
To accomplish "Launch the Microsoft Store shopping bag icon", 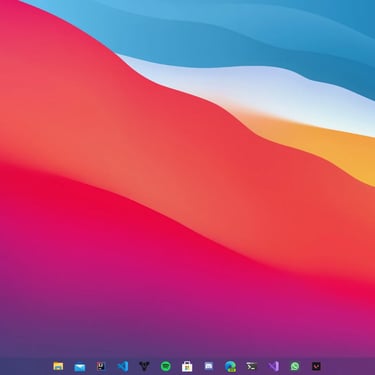I will pyautogui.click(x=187, y=367).
